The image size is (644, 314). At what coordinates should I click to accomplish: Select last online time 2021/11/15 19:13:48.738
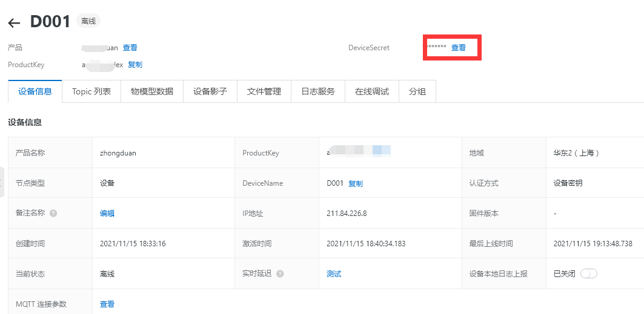pos(593,243)
